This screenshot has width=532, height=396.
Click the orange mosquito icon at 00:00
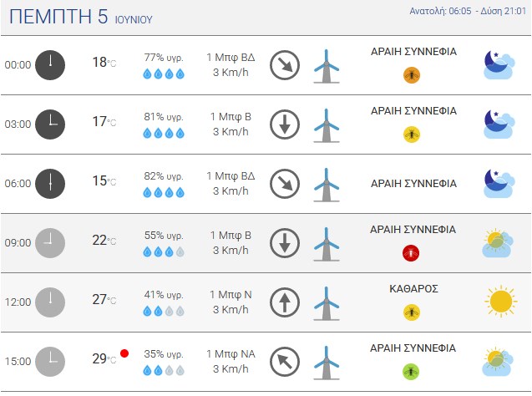(x=412, y=75)
